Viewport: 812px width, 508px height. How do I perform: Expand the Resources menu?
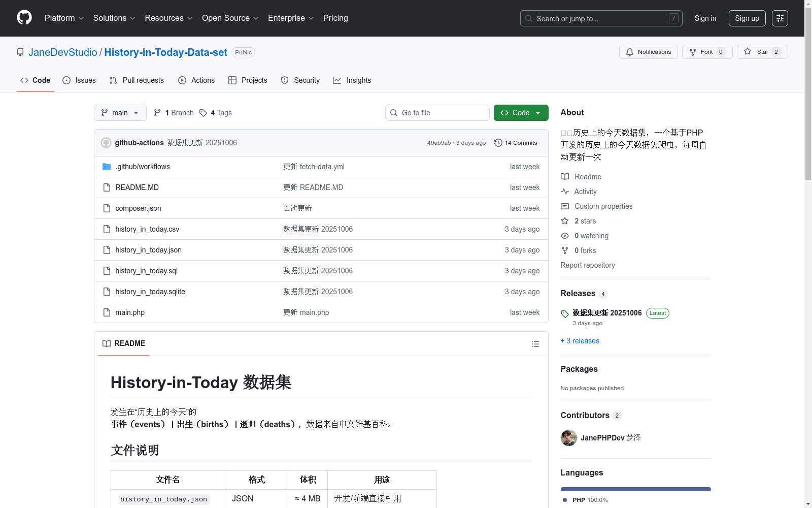168,18
